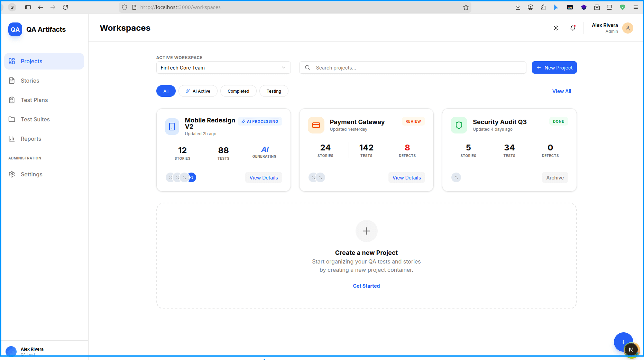
Task: Open Settings under Administration
Action: click(31, 174)
